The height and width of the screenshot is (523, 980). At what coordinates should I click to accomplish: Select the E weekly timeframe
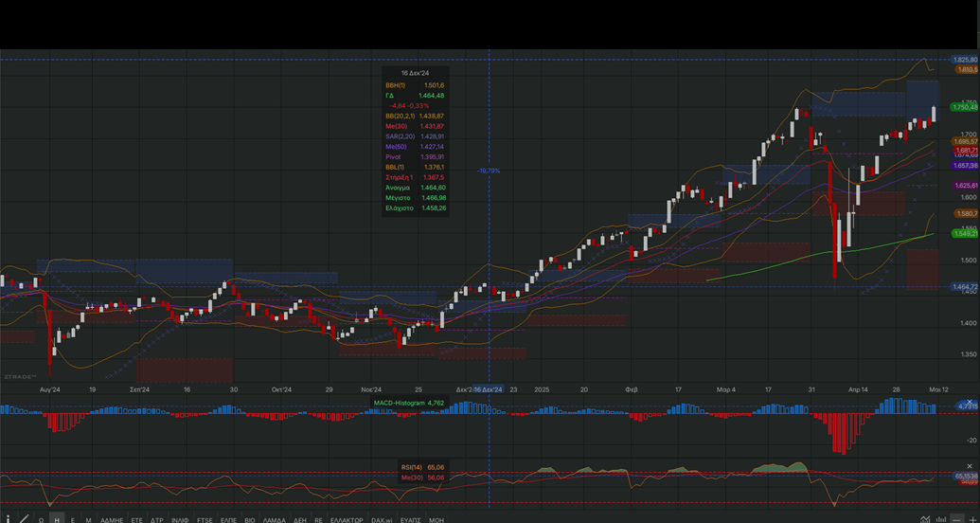(x=73, y=520)
